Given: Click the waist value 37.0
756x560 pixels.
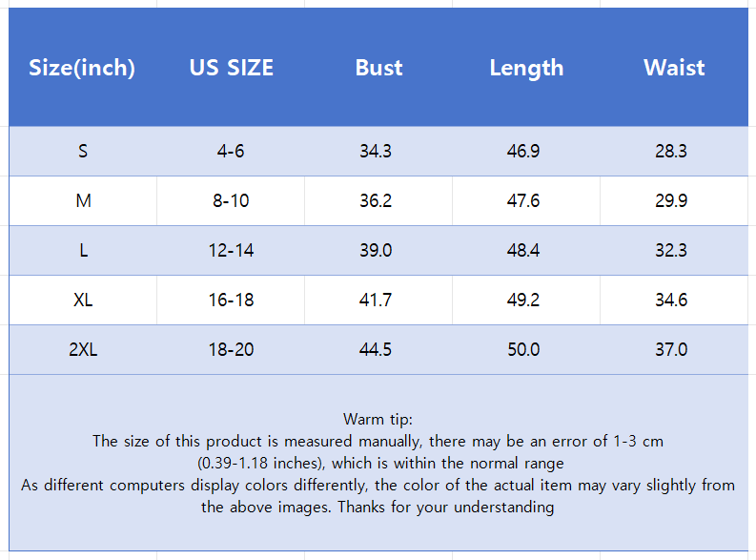Looking at the screenshot, I should click(671, 349).
